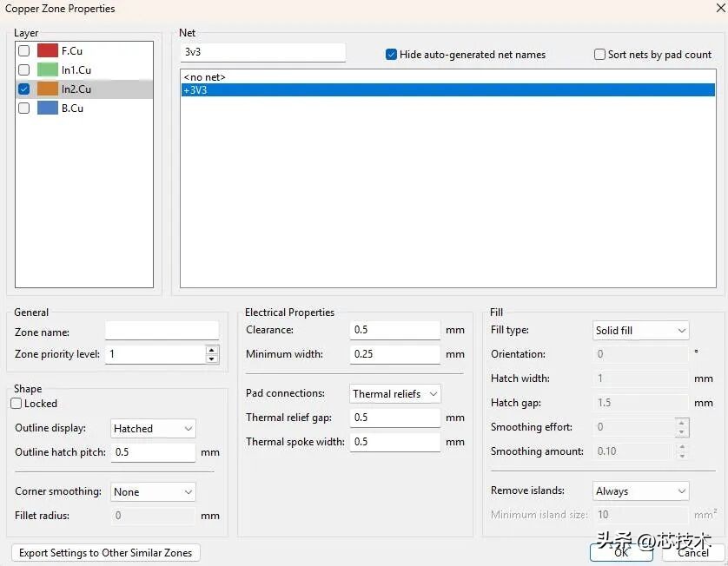Click the Outline hatch pitch field
The height and width of the screenshot is (566, 728).
tap(153, 452)
